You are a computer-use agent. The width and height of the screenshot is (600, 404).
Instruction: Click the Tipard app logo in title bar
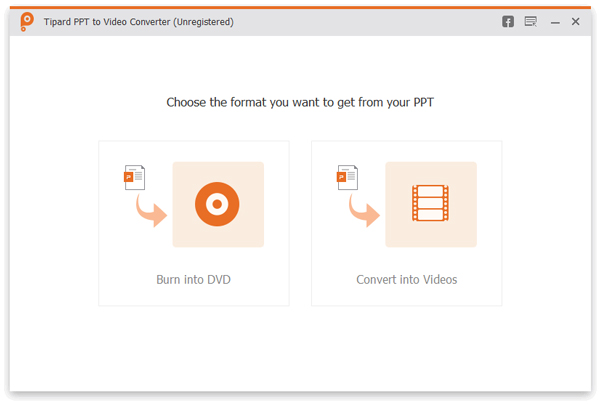[x=25, y=22]
